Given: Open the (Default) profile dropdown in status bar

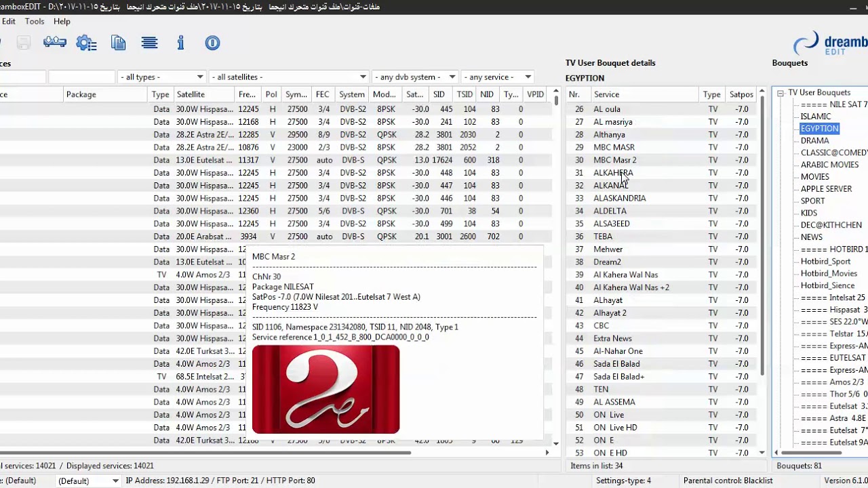Looking at the screenshot, I should click(88, 481).
